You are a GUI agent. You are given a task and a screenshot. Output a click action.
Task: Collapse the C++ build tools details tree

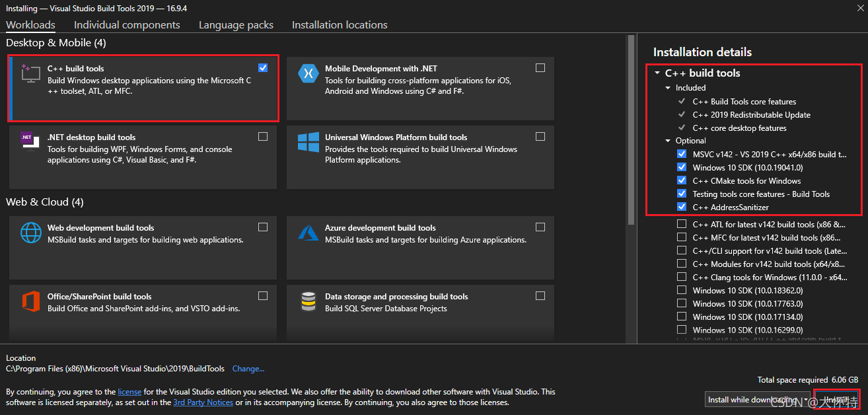click(x=657, y=73)
